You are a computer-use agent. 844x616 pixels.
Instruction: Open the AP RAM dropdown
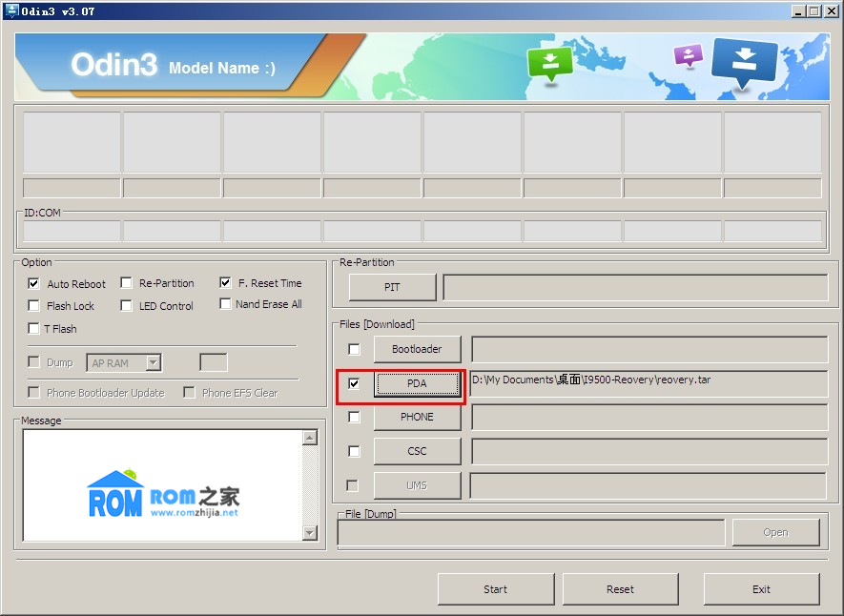coord(154,362)
